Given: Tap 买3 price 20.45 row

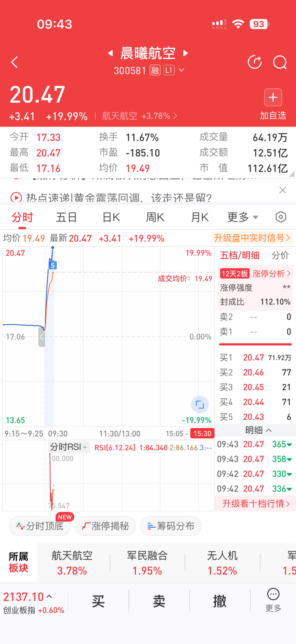Looking at the screenshot, I should click(x=255, y=387).
